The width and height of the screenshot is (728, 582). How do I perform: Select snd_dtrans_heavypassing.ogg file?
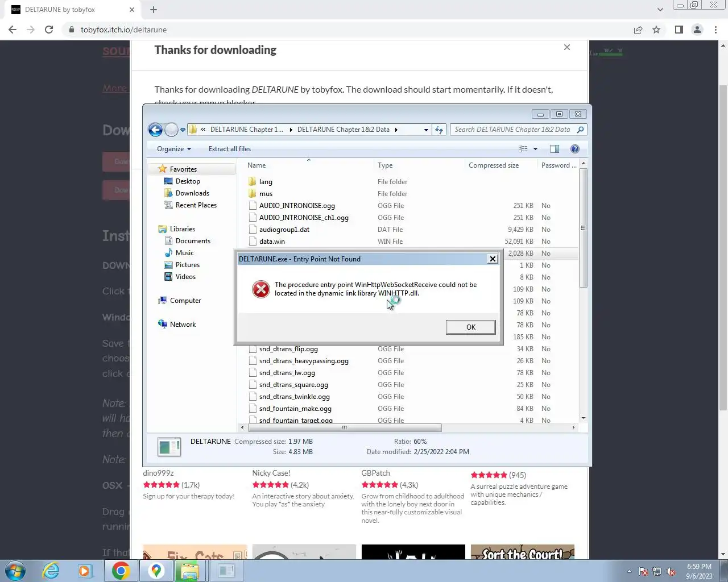coord(304,361)
